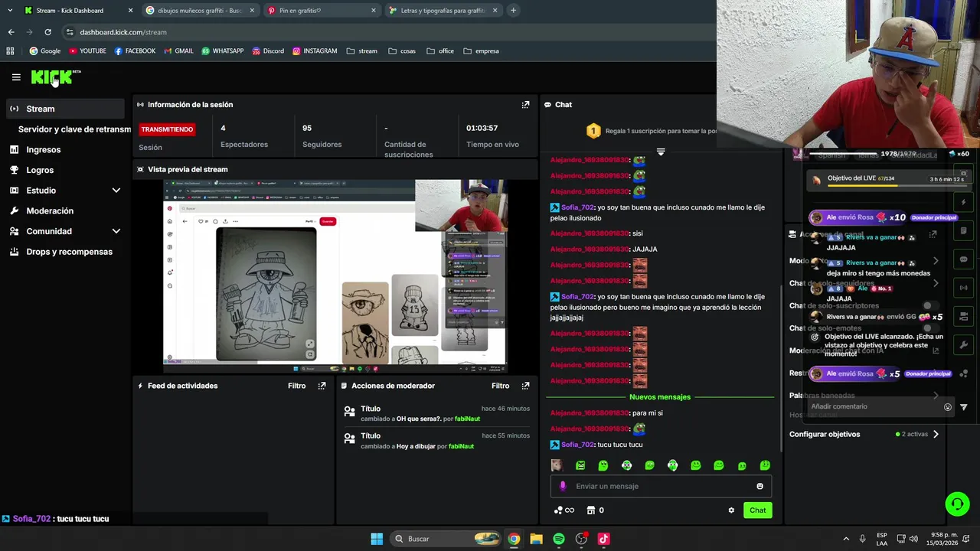Open emoji icon in Añadir comentario field

(x=947, y=407)
